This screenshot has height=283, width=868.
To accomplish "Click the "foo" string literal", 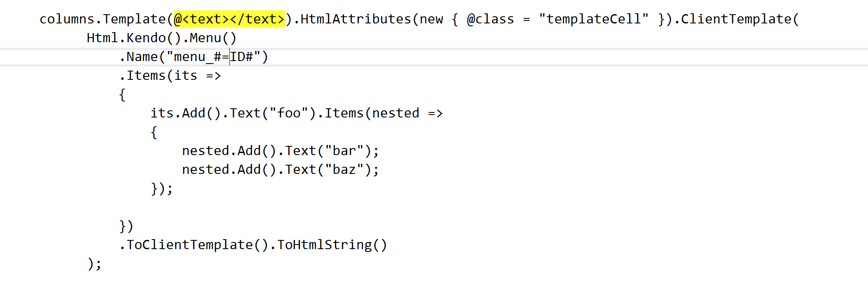I will click(x=289, y=113).
